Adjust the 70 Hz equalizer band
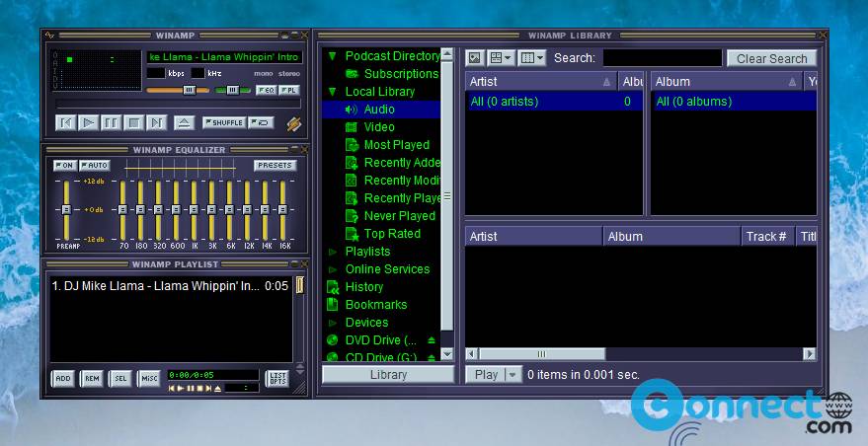Screen dimensions: 868x446 (122, 210)
